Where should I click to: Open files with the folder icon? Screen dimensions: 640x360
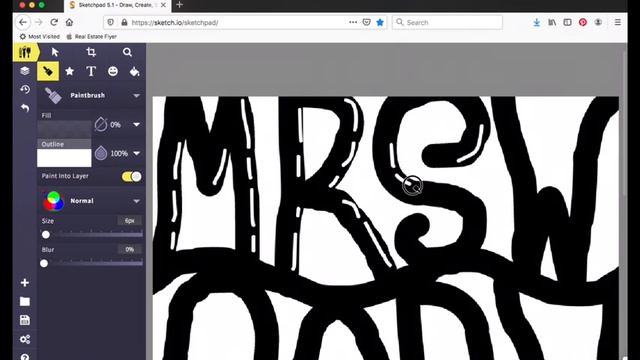[x=24, y=301]
